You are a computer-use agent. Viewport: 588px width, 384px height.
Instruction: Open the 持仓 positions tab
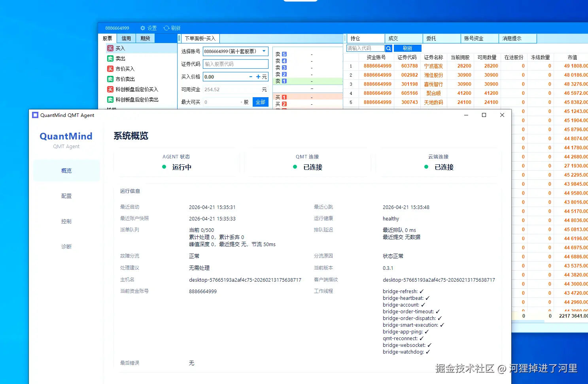366,38
